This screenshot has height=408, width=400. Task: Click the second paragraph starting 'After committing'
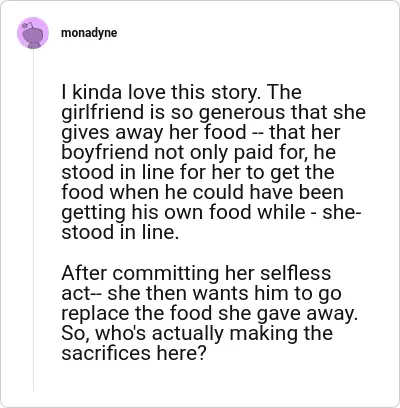[209, 313]
